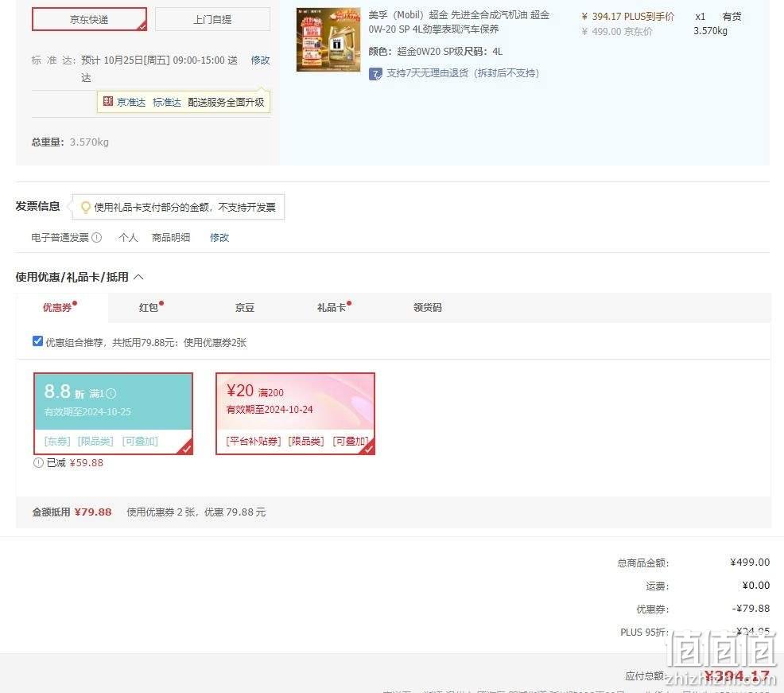Click 修改 link next to delivery time

(x=260, y=60)
